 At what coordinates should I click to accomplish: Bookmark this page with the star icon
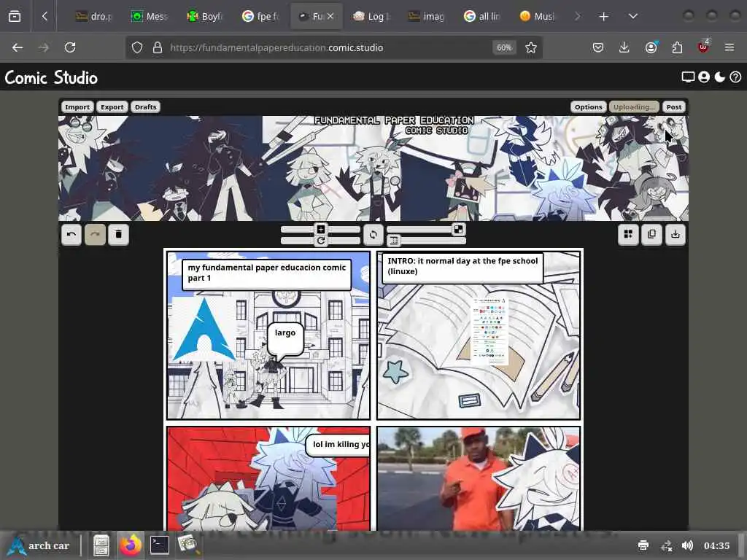pyautogui.click(x=531, y=47)
